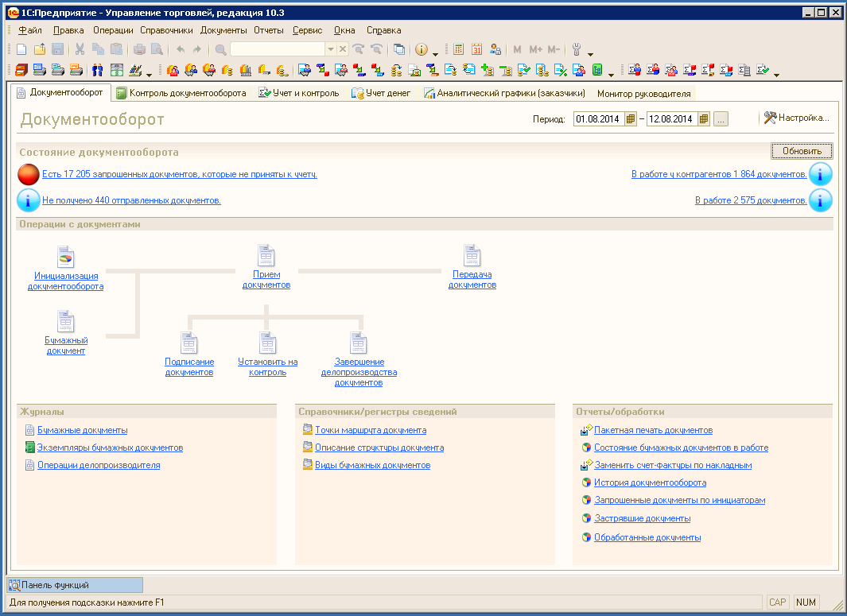Click the red status indicator icon
Screen dimensions: 847x616
pyautogui.click(x=29, y=174)
